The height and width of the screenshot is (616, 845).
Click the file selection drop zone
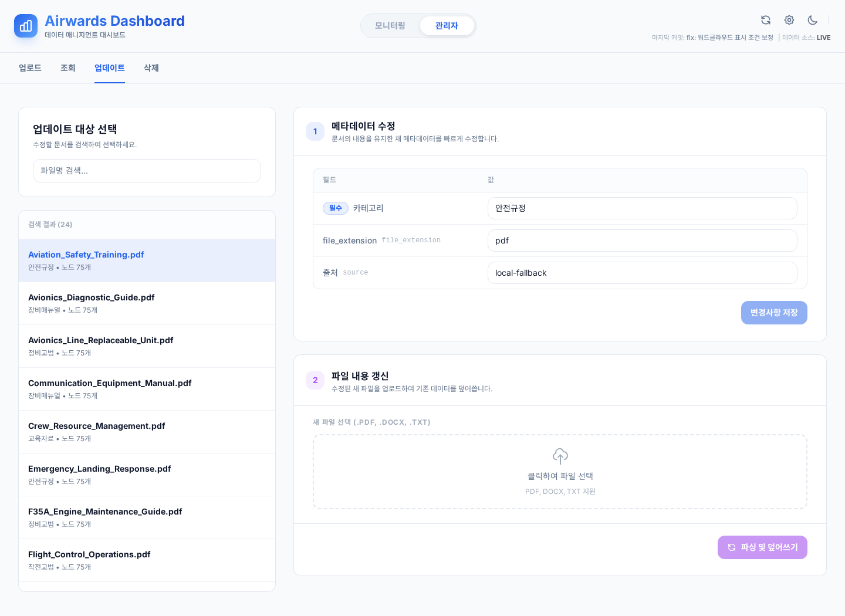tap(560, 472)
